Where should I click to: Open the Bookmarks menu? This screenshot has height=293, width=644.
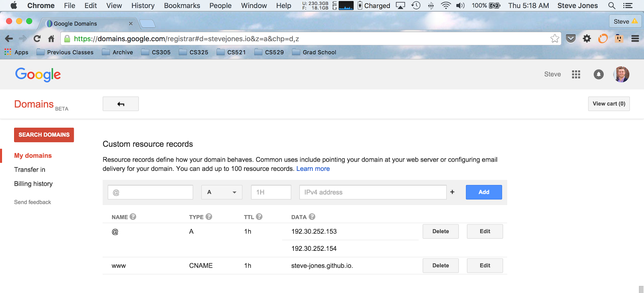[182, 6]
